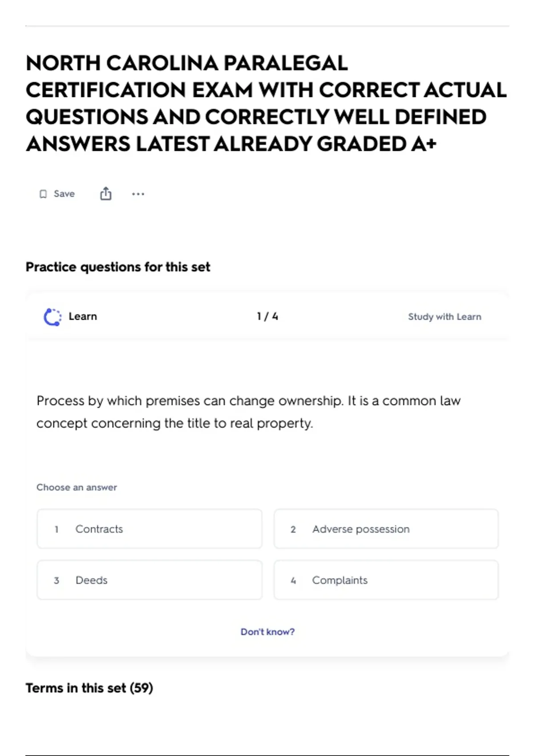Open the share icon

[x=105, y=193]
